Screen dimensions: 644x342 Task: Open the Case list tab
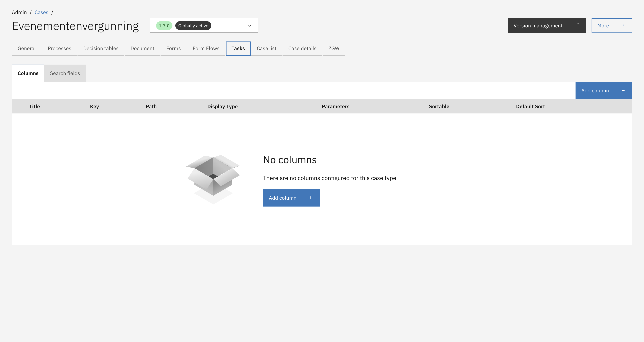point(266,49)
